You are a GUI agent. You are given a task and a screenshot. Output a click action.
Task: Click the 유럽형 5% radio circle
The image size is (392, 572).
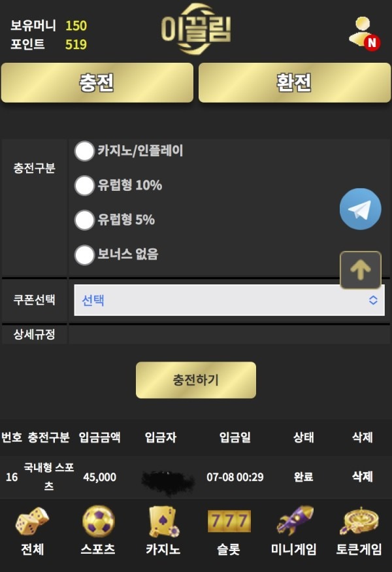(x=84, y=220)
